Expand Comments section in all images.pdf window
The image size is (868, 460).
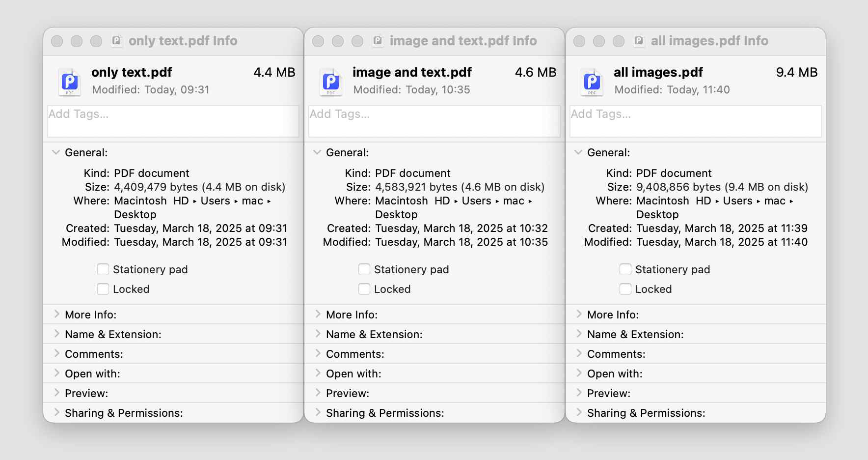[x=579, y=353]
